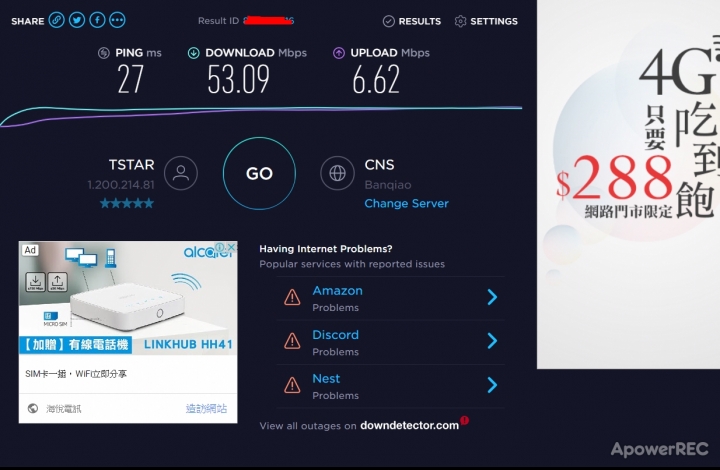Image resolution: width=720 pixels, height=470 pixels.
Task: Copy share link via chain icon
Action: coord(56,20)
